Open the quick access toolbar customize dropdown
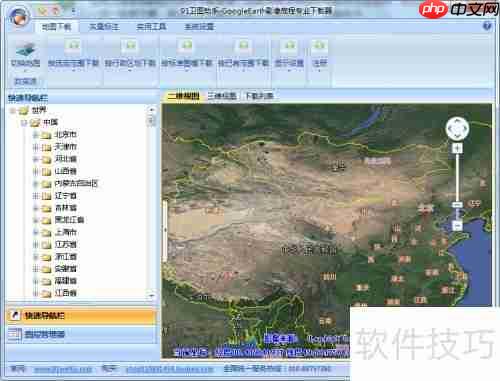 (x=74, y=11)
